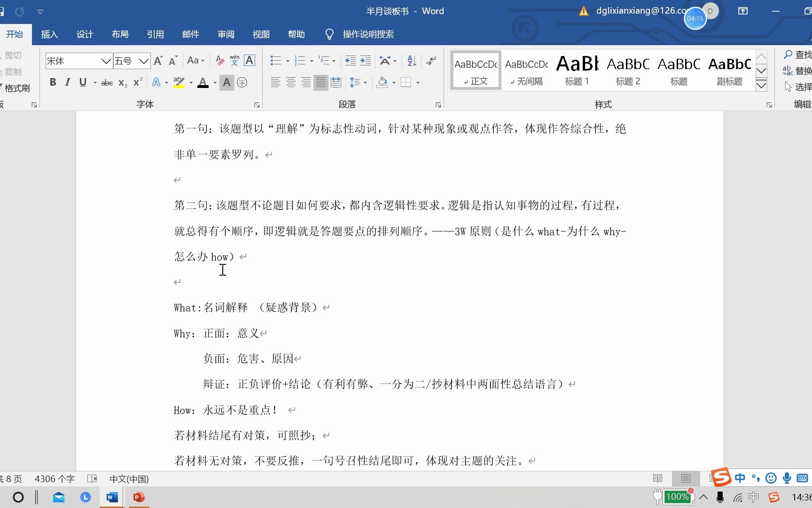Switch to 布局 tab

tap(120, 34)
